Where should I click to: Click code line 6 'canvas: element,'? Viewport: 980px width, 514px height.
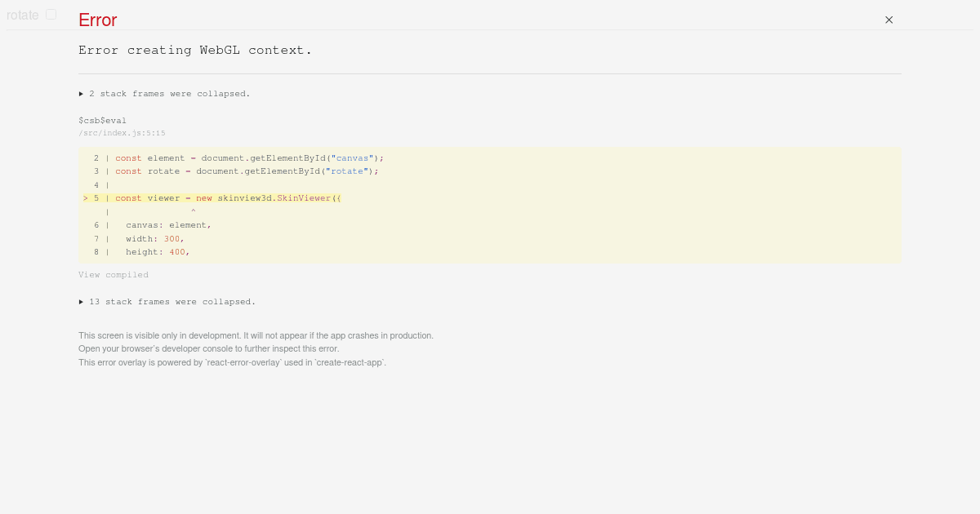168,225
